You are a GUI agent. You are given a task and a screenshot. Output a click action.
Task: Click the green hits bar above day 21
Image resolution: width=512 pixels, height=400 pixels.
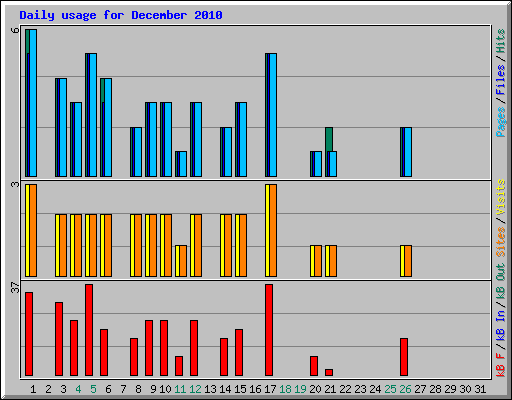point(329,139)
